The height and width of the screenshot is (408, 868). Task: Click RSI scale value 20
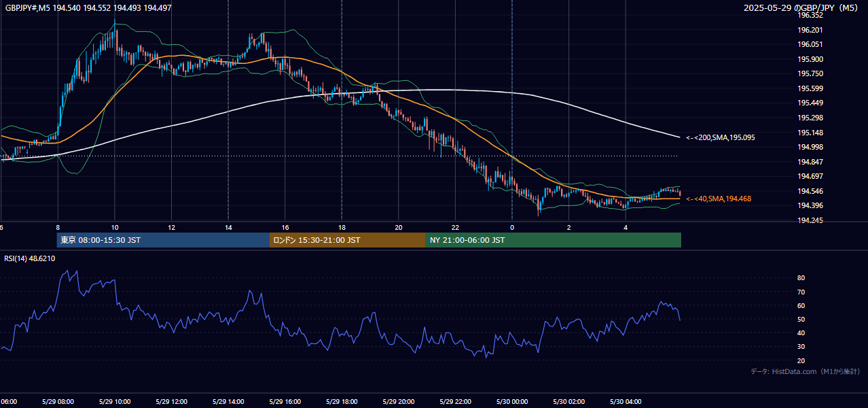coord(801,360)
